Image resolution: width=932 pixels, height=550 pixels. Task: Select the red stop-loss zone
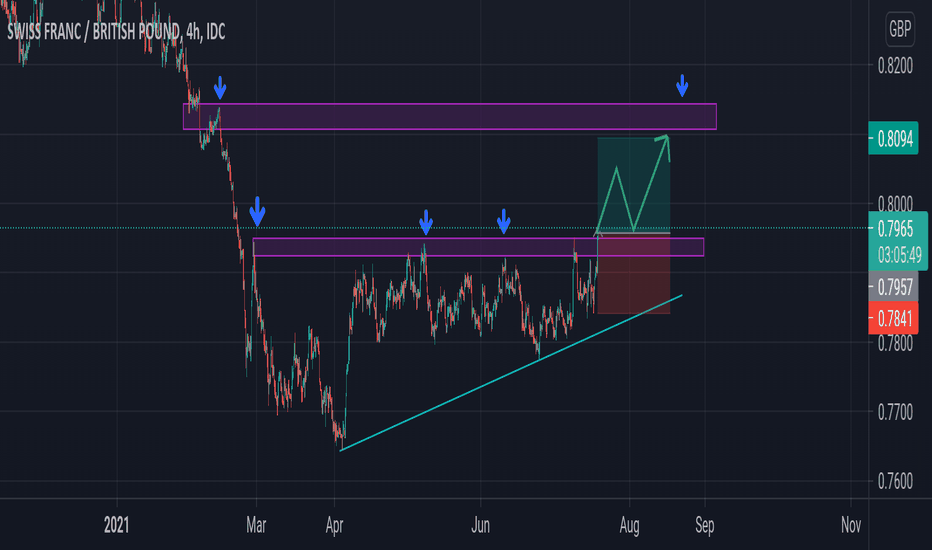(634, 274)
